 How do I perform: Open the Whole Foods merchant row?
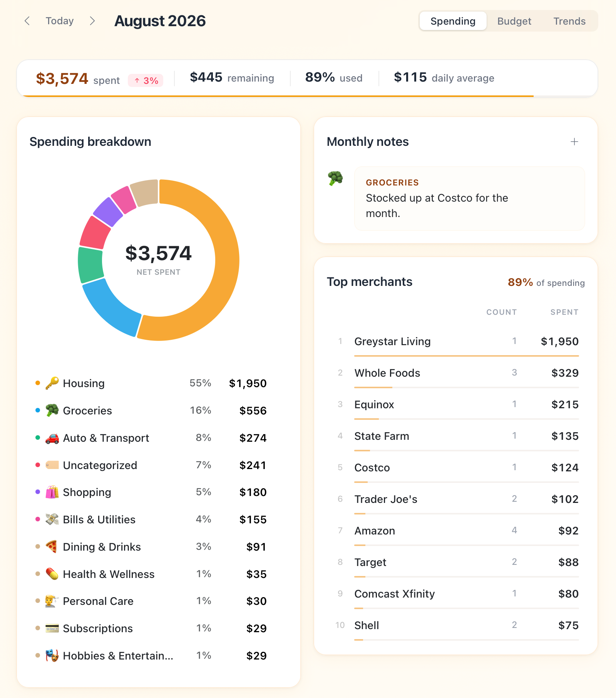click(456, 373)
